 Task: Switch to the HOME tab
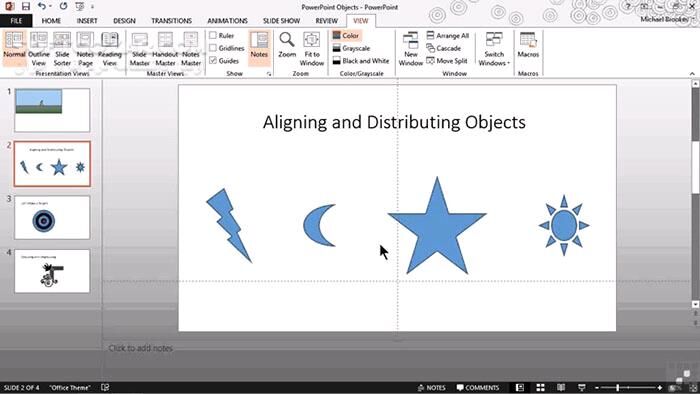(51, 21)
